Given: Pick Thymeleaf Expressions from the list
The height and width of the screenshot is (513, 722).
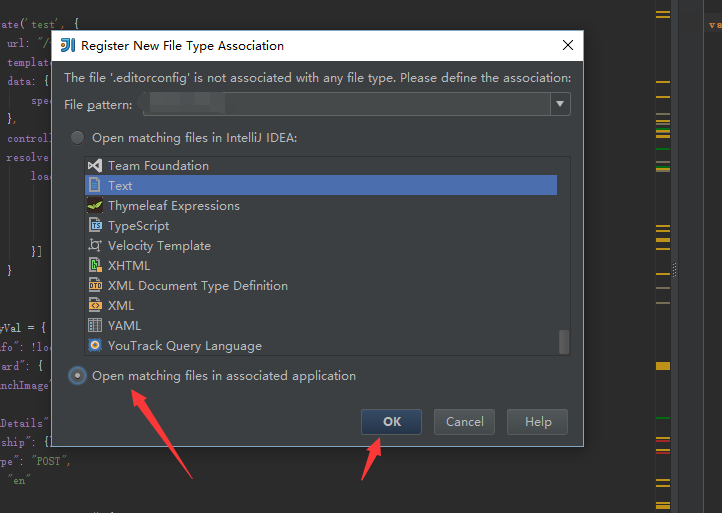Looking at the screenshot, I should click(321, 205).
